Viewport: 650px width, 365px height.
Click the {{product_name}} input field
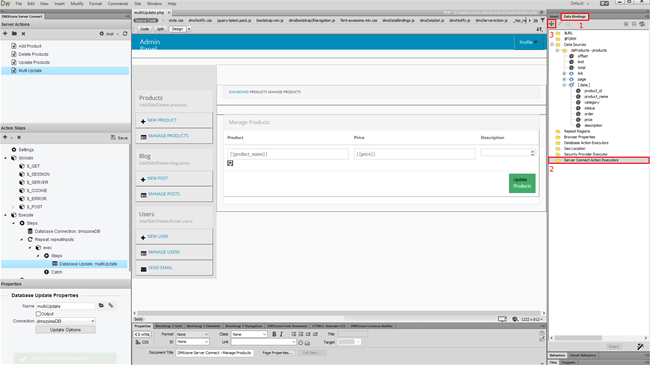[288, 154]
